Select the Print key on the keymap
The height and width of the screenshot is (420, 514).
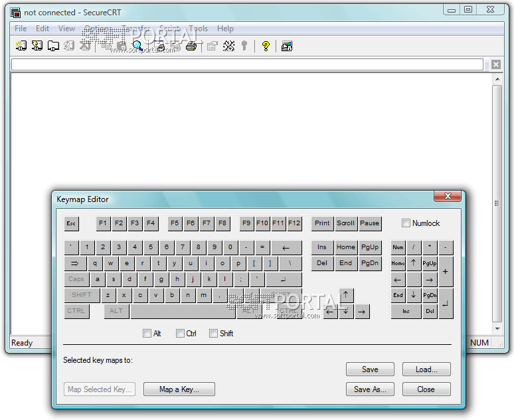(x=323, y=223)
